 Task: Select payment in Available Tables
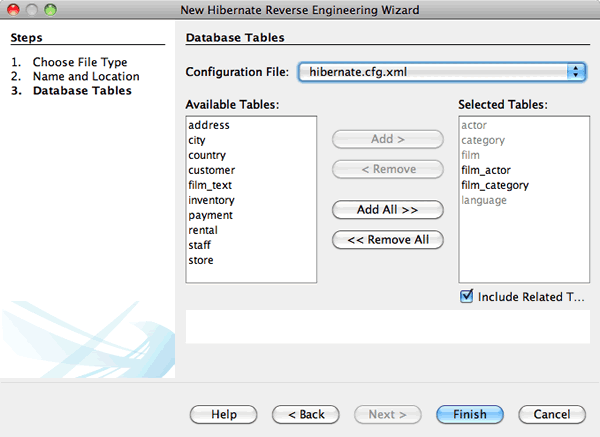(x=210, y=216)
